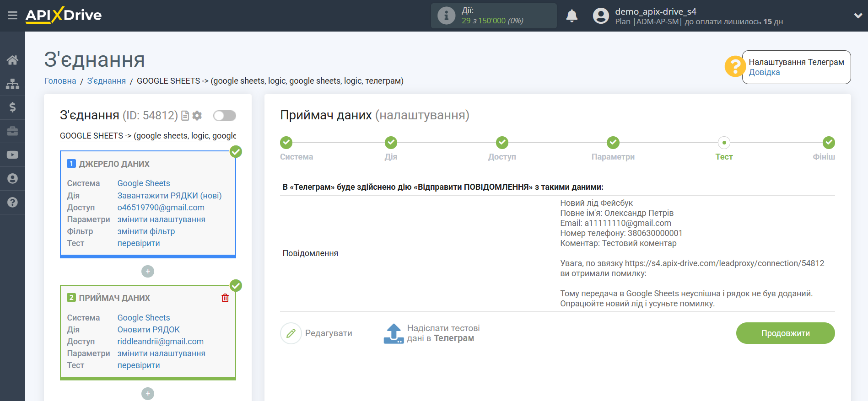868x401 pixels.
Task: Open source Google Sheets system link
Action: point(144,183)
